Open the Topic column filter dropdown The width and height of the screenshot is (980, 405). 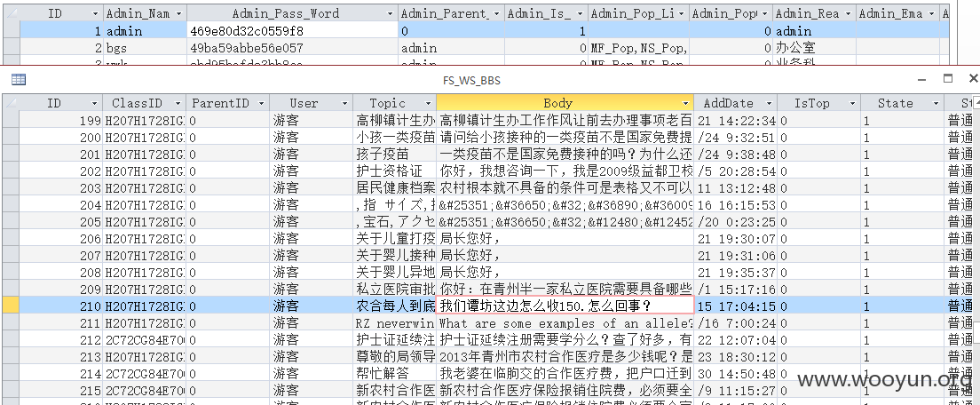tap(429, 104)
